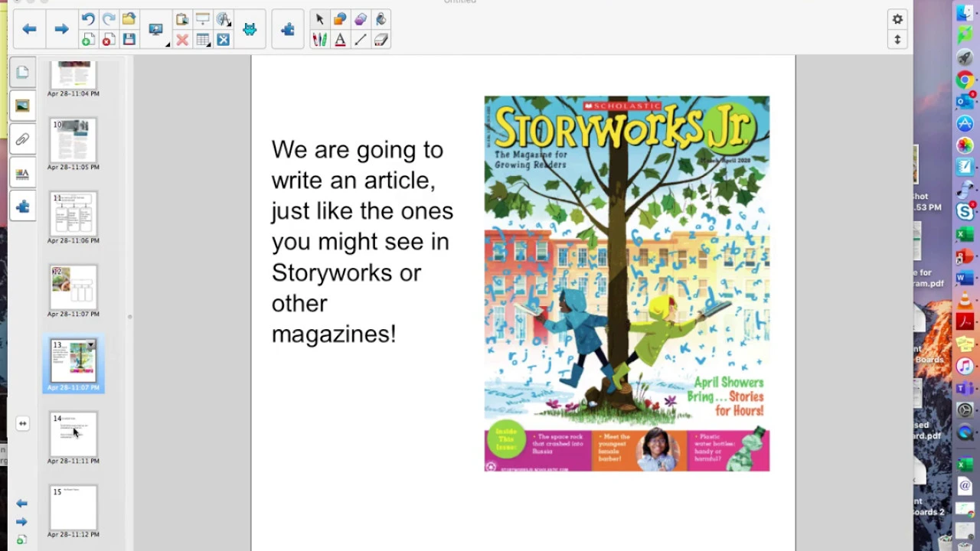Select page 12 thumbnail
The width and height of the screenshot is (980, 551).
point(73,286)
